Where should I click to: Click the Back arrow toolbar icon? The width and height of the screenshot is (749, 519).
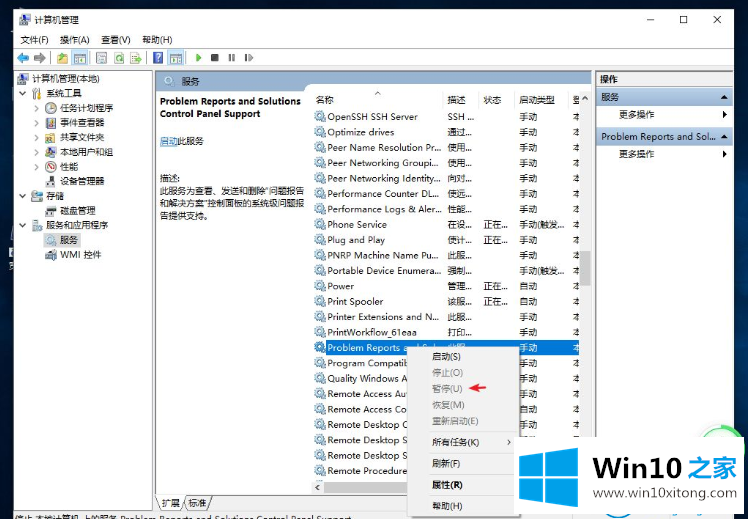[x=23, y=58]
